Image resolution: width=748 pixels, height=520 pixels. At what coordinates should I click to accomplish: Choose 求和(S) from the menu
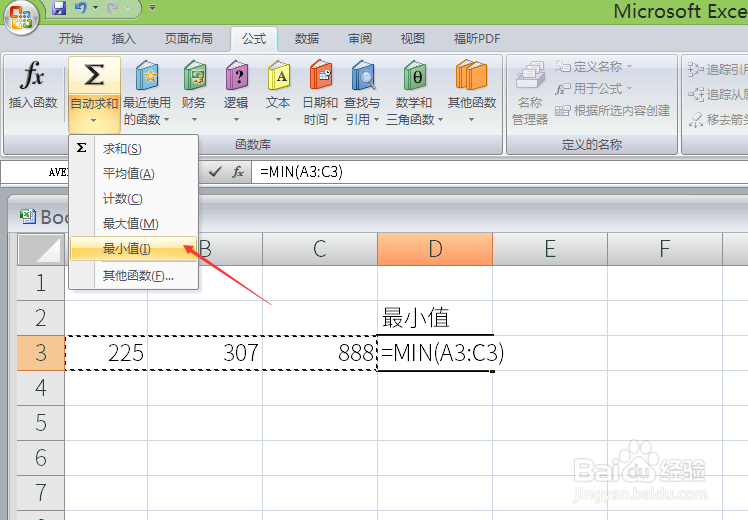[134, 149]
